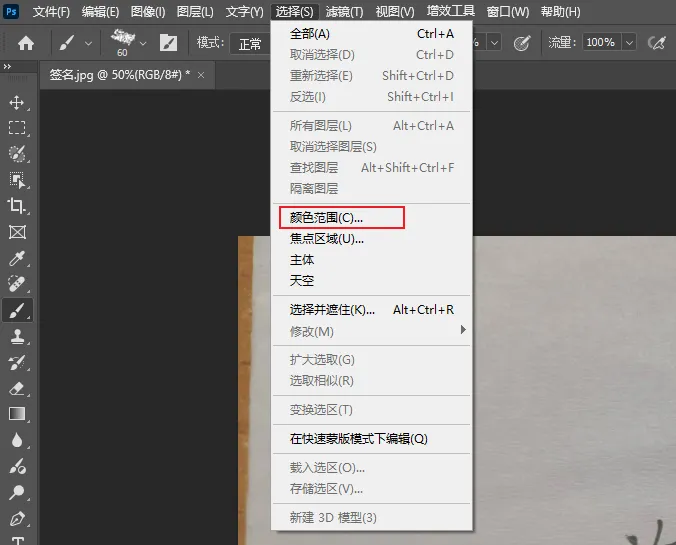The height and width of the screenshot is (545, 676).
Task: Open the 滤镜(T) menu
Action: point(345,12)
